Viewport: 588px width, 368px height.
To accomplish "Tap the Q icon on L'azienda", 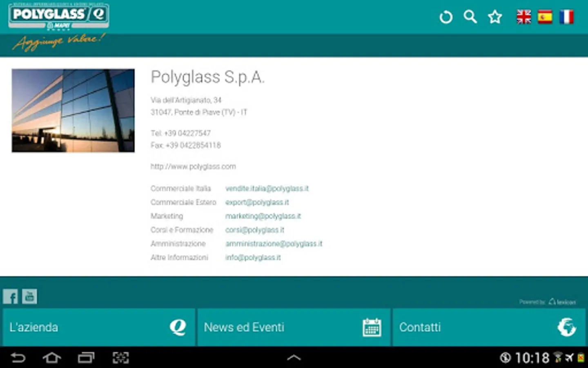I will (x=178, y=327).
